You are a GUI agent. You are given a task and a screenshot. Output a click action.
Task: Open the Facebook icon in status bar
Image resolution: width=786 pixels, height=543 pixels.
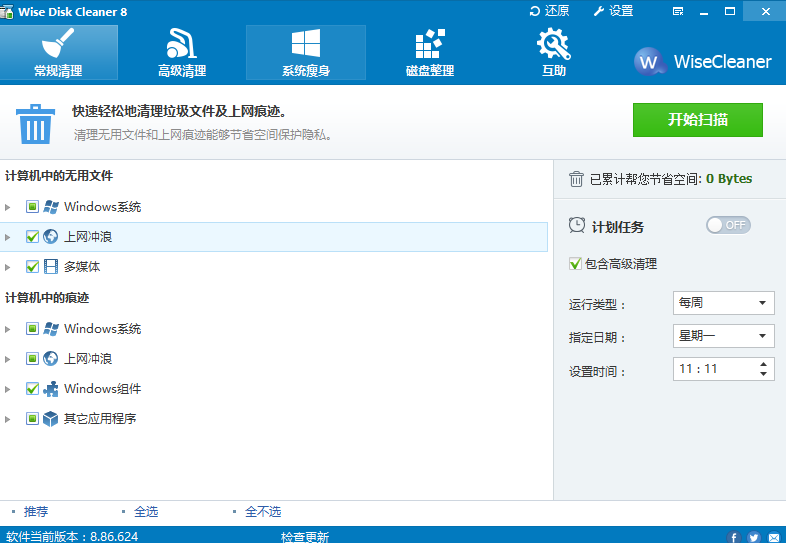point(733,537)
